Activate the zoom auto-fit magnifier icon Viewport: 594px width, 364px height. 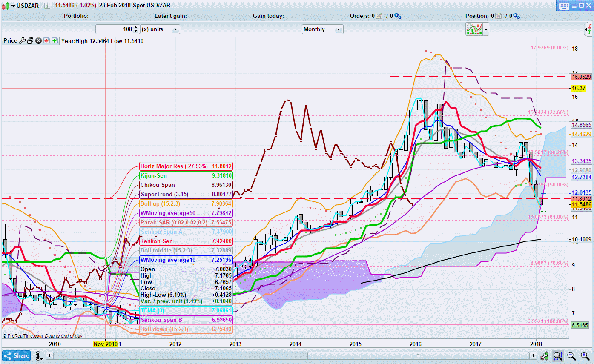coord(558,356)
